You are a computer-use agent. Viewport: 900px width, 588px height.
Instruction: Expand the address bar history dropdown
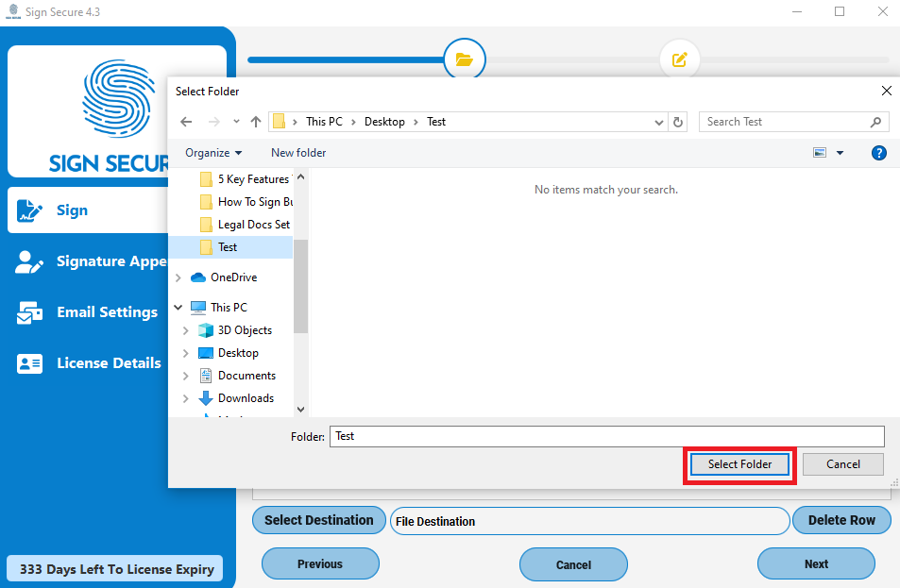point(659,122)
